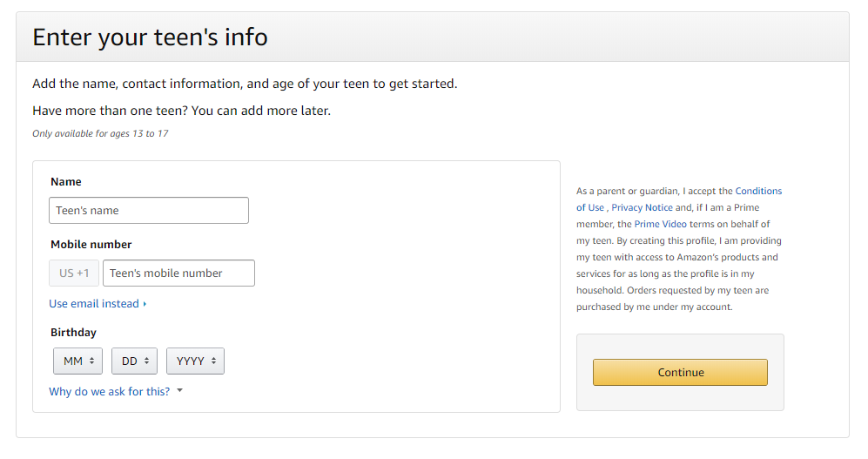Focus the Teen's mobile number field
The width and height of the screenshot is (868, 459).
(x=178, y=273)
